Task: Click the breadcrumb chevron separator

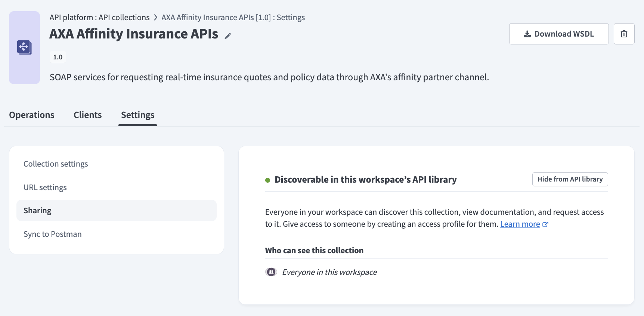Action: click(156, 18)
